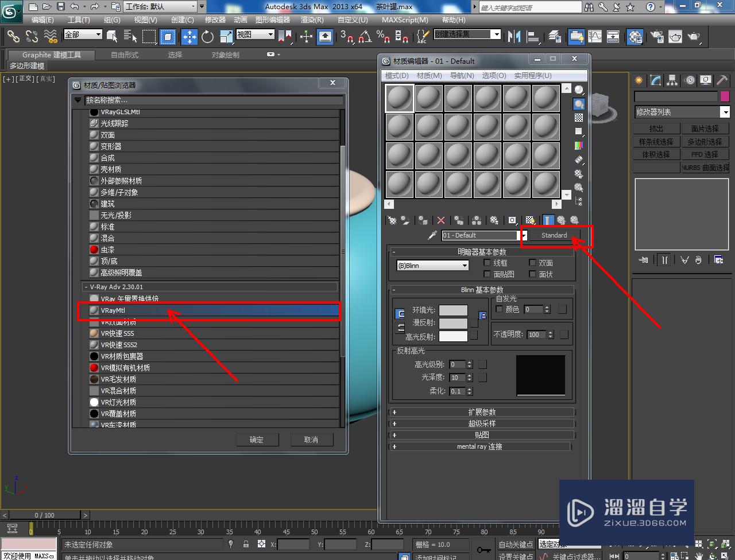Viewport: 735px width, 560px height.
Task: Open the Material Editor toolbar icon
Action: 635,36
